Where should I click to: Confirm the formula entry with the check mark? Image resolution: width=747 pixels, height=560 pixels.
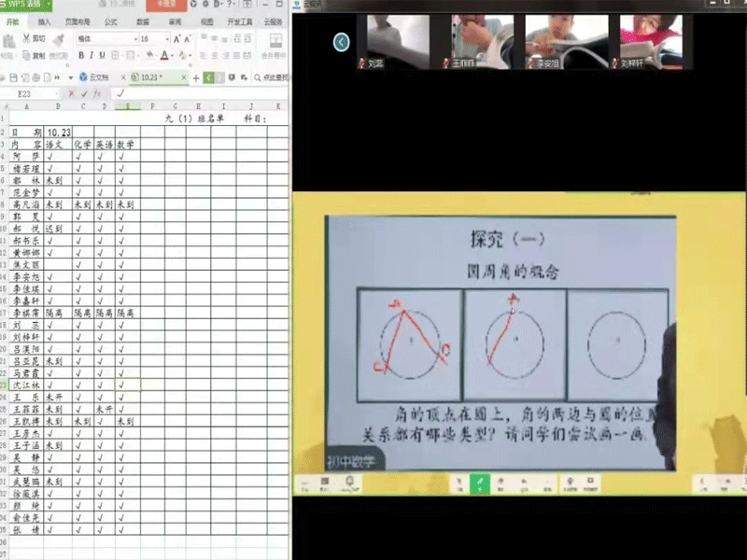[84, 94]
